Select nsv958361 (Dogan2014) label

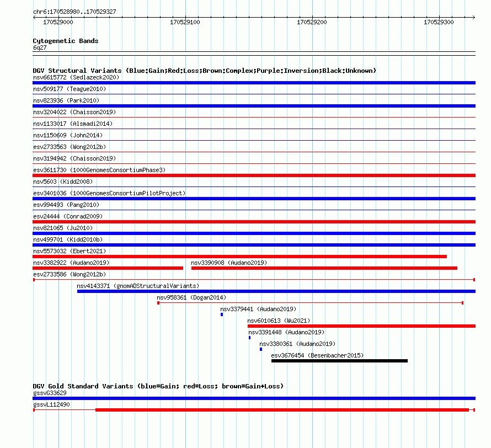pos(191,297)
